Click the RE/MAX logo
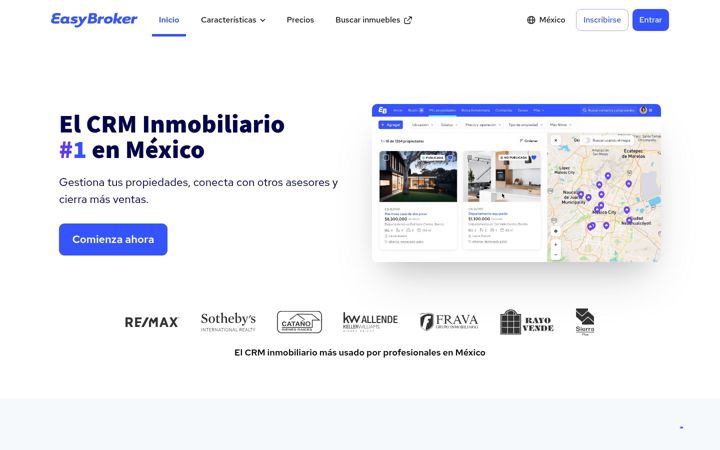 point(152,322)
